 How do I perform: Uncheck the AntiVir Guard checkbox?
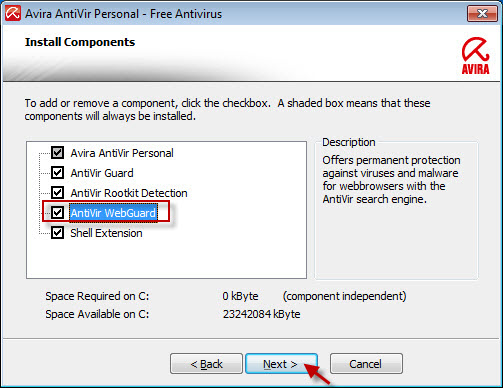click(57, 173)
